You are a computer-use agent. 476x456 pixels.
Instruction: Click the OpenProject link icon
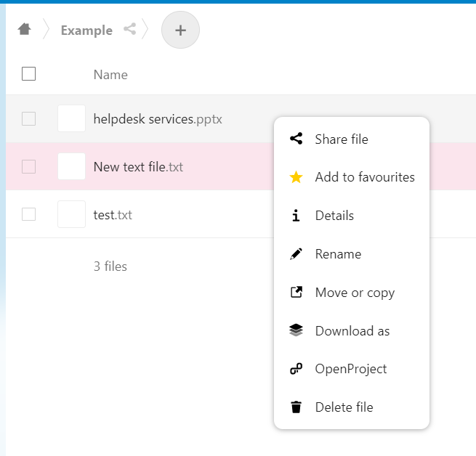[296, 369]
